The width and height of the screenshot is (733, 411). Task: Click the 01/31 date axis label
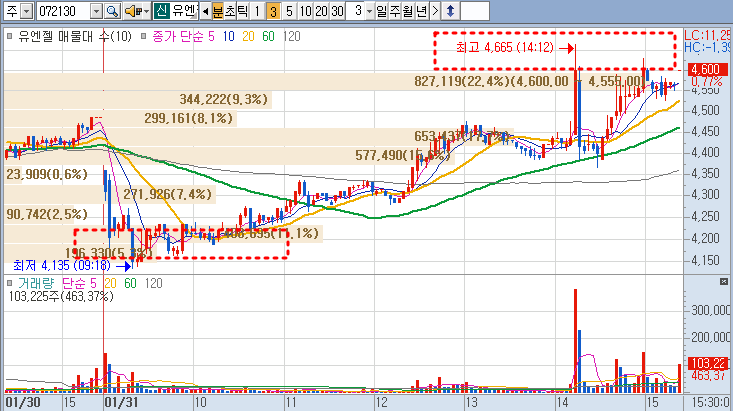pos(121,402)
